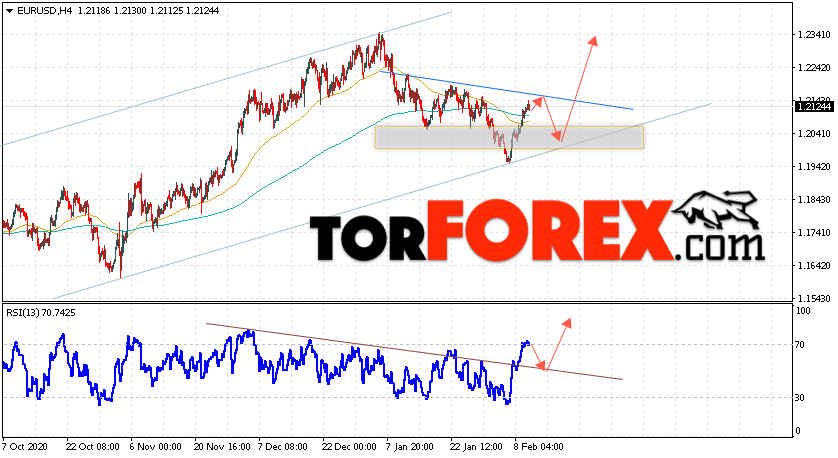
Task: Select the RSI(13) 70.7425 indicator label
Action: pos(41,313)
